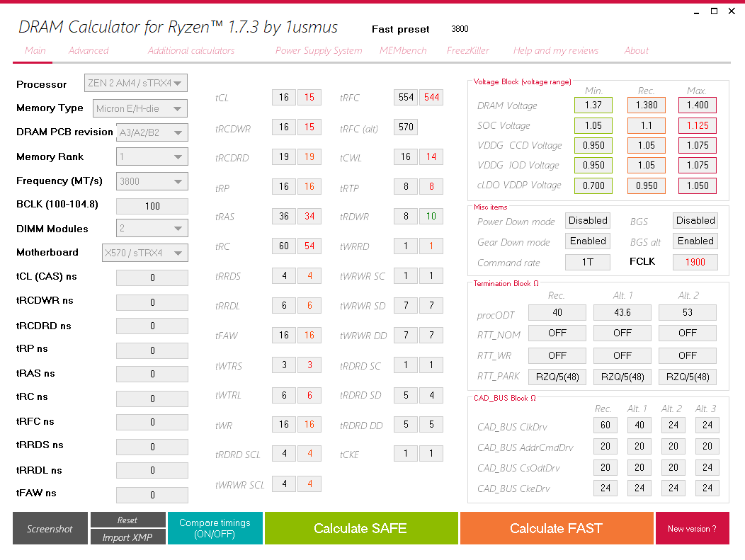Click RTT_PARK Rec. value RZQ/5(48)

(557, 377)
